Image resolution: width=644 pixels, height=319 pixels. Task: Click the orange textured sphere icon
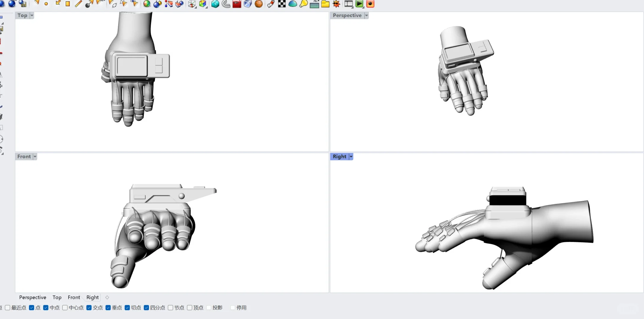pyautogui.click(x=259, y=4)
